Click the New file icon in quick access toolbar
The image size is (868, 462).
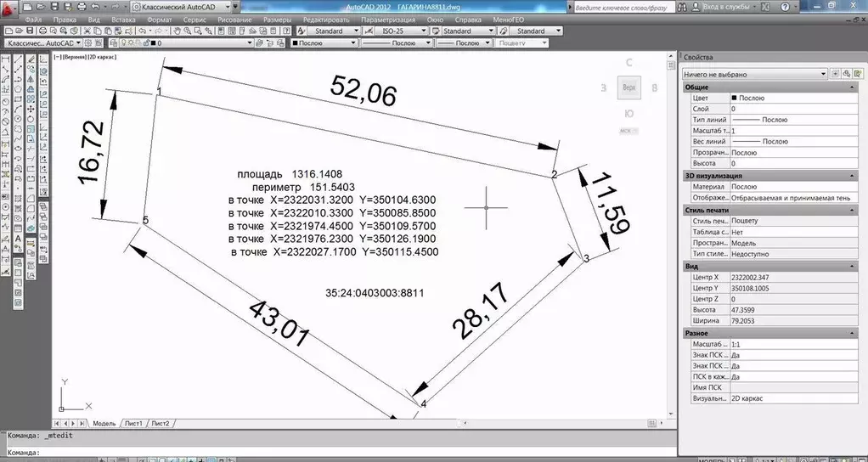click(27, 7)
